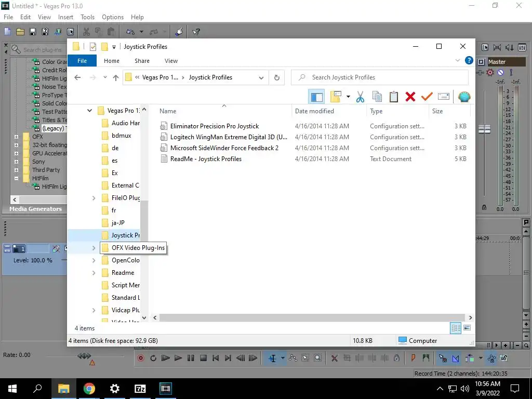The height and width of the screenshot is (399, 532).
Task: Select the Selection Edit tool icon
Action: pyautogui.click(x=305, y=358)
